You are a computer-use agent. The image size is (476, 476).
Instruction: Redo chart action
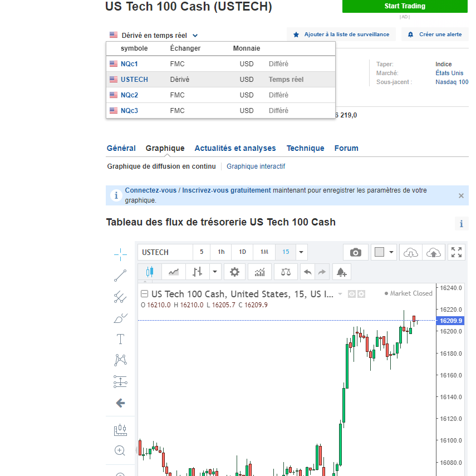(x=322, y=272)
